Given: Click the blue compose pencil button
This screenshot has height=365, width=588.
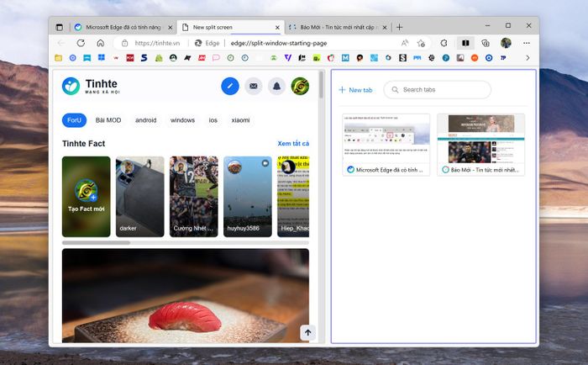Looking at the screenshot, I should click(x=230, y=86).
